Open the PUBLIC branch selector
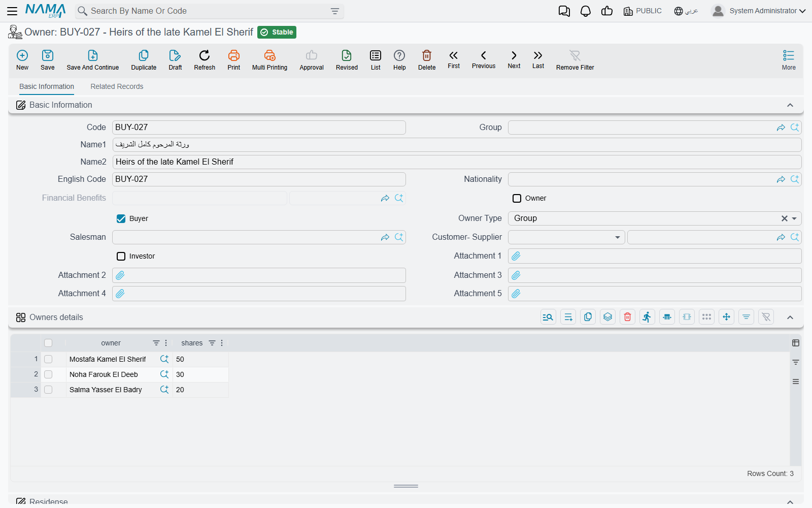Image resolution: width=812 pixels, height=508 pixels. click(x=642, y=11)
